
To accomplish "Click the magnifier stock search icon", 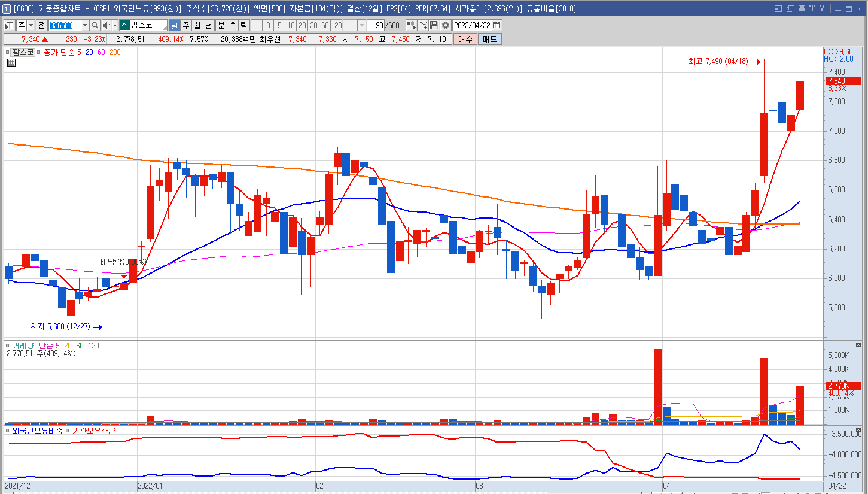I will pyautogui.click(x=95, y=25).
